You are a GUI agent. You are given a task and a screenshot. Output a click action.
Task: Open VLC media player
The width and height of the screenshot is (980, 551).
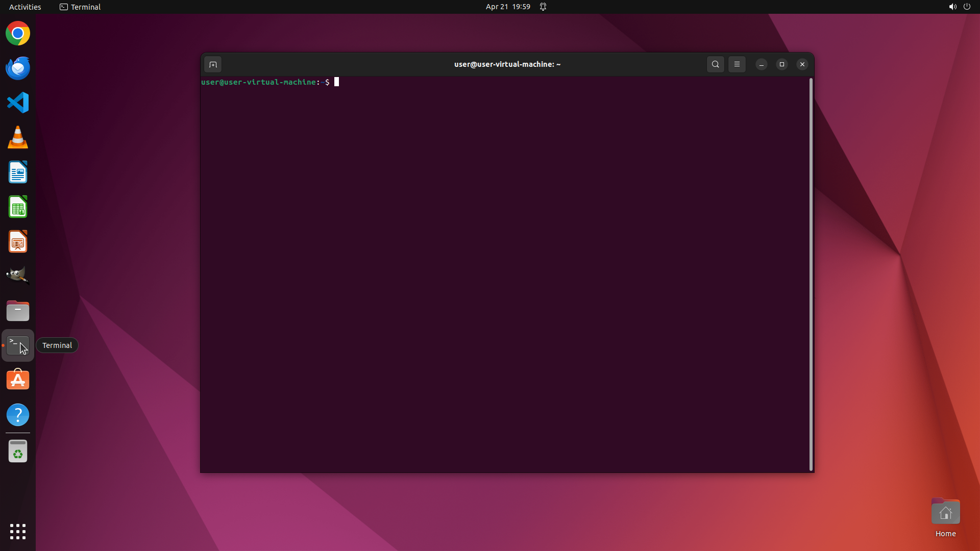18,137
